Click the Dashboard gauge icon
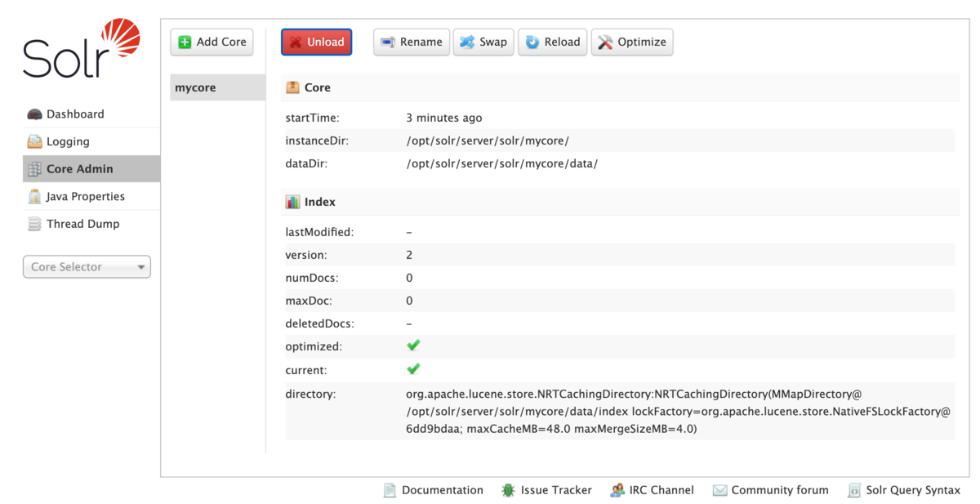Viewport: 980px width, 504px height. pos(34,114)
